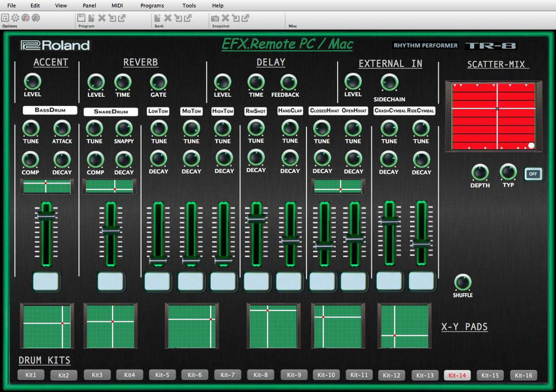Screen dimensions: 556x392
Task: Click the BassDrum COMP knob
Action: tap(31, 160)
